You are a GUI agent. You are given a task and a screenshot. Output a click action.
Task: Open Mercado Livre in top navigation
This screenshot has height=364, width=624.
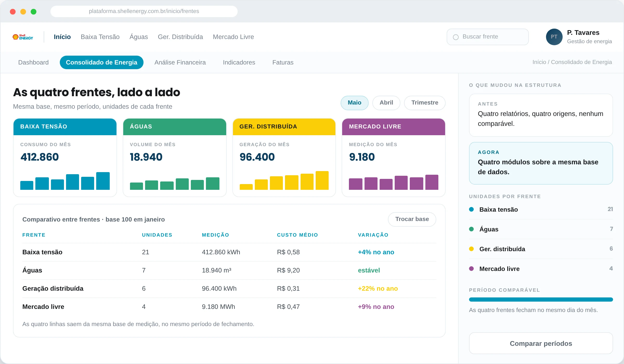pyautogui.click(x=233, y=37)
